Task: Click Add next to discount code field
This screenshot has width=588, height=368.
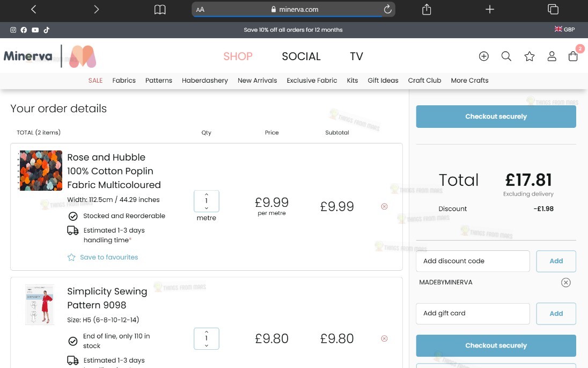Action: [x=556, y=261]
